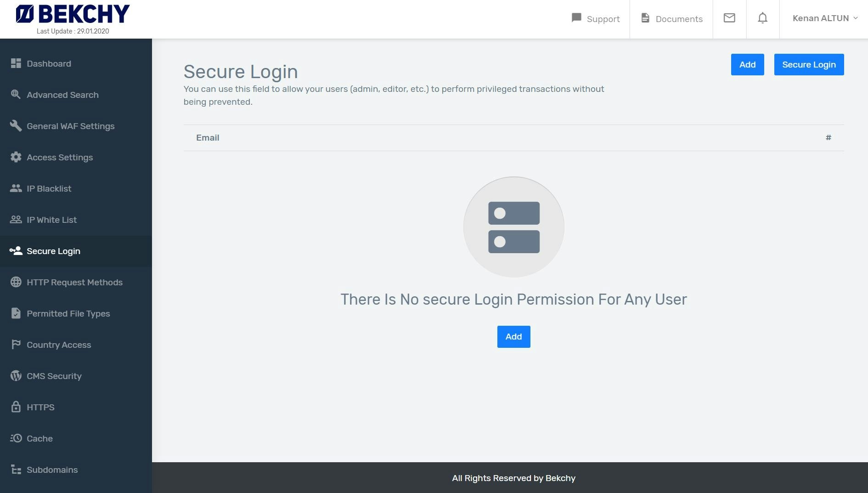The width and height of the screenshot is (868, 493).
Task: Click the HTTP Request Methods globe icon
Action: (16, 282)
